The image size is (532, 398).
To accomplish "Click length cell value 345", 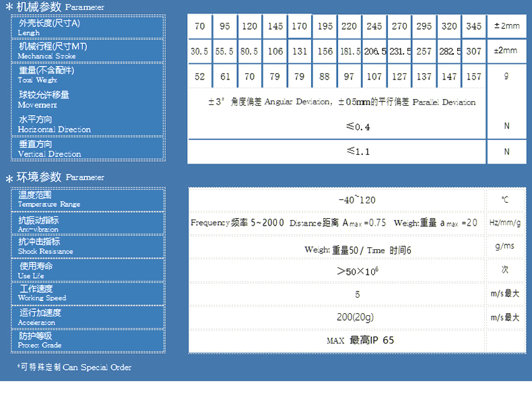I will click(473, 26).
